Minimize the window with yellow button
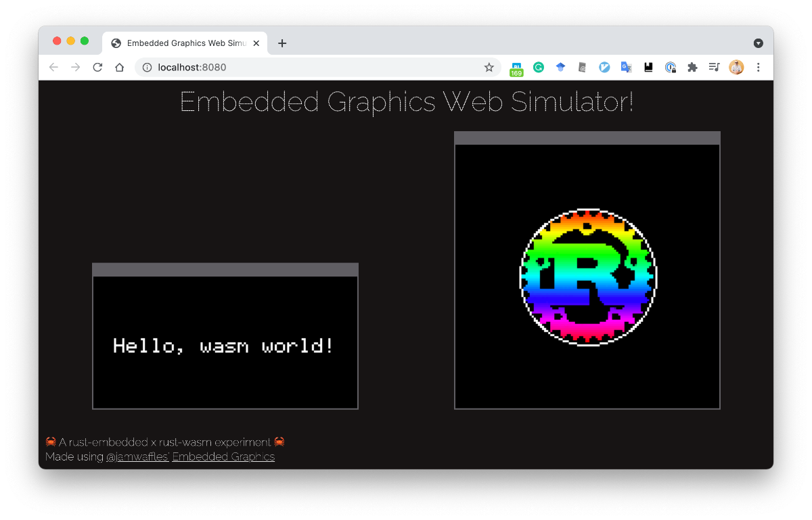Viewport: 812px width, 520px height. (70, 41)
